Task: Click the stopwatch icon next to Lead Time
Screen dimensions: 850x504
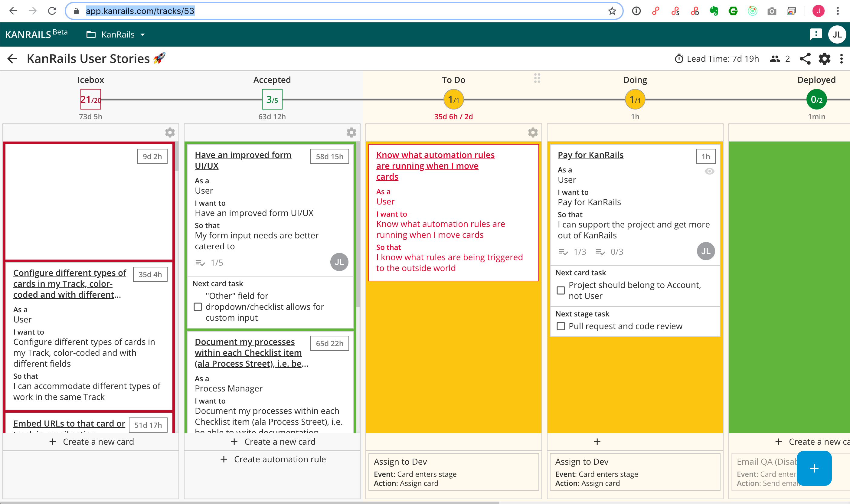Action: click(678, 58)
